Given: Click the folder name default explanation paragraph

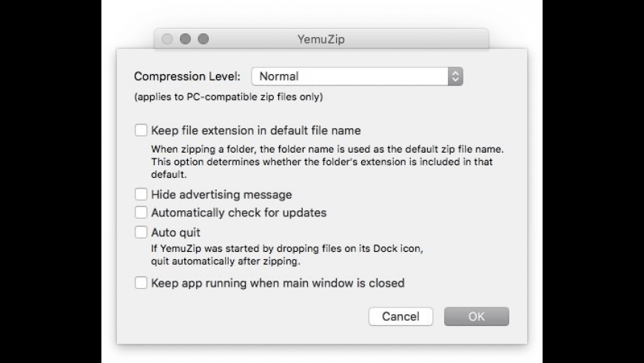Looking at the screenshot, I should tap(326, 162).
